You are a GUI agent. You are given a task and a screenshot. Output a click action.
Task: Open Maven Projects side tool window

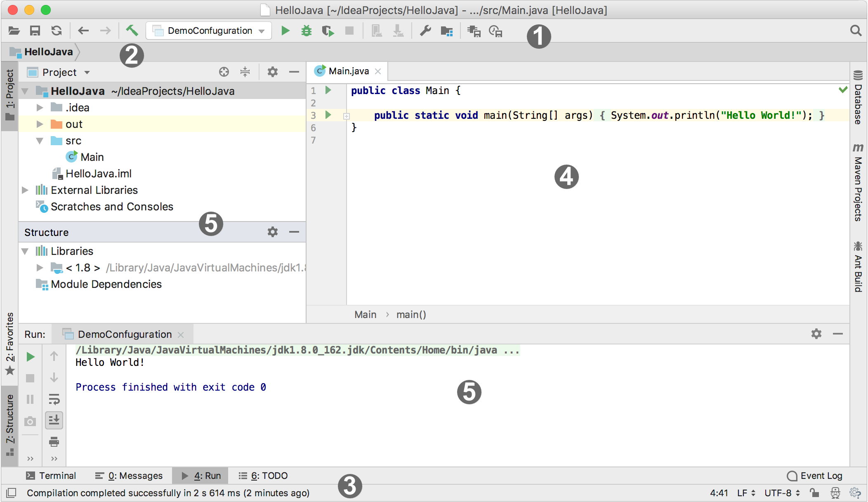(x=858, y=182)
